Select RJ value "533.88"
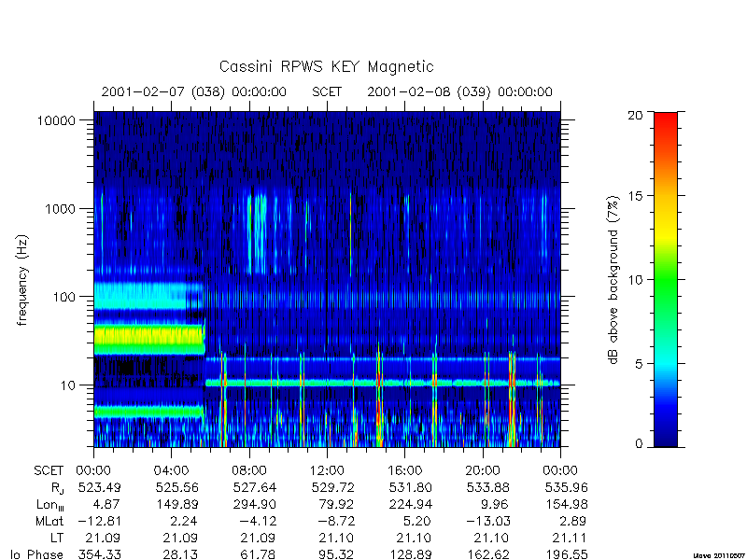Screen dimensions: 747x560 (487, 487)
